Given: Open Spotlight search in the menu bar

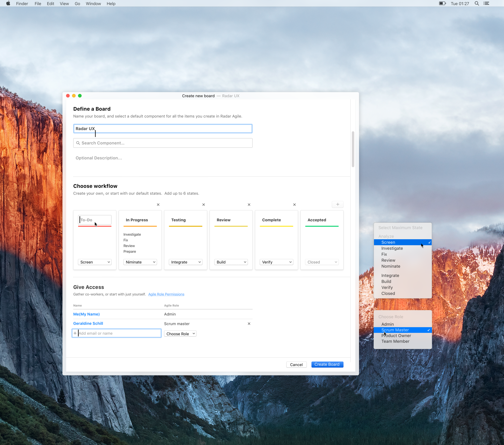Looking at the screenshot, I should [476, 3].
